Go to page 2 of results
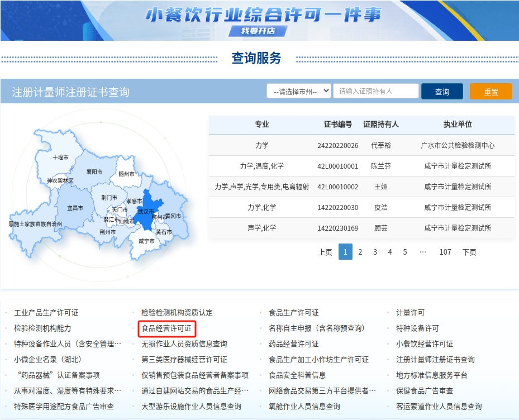The width and height of the screenshot is (519, 420). coord(360,252)
